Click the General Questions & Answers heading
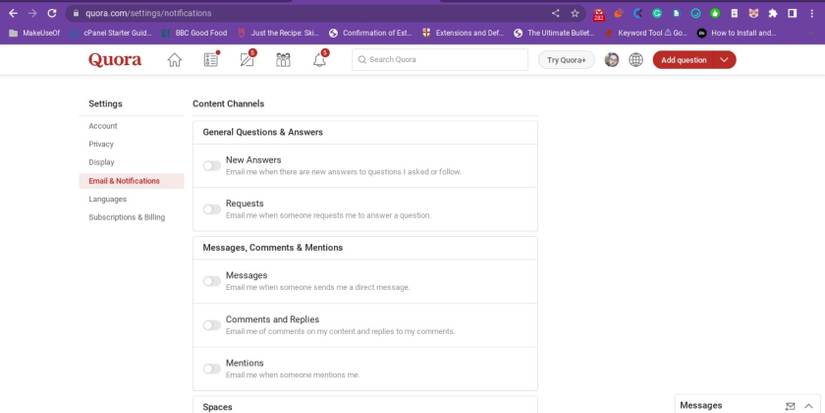The image size is (825, 413). [x=263, y=132]
